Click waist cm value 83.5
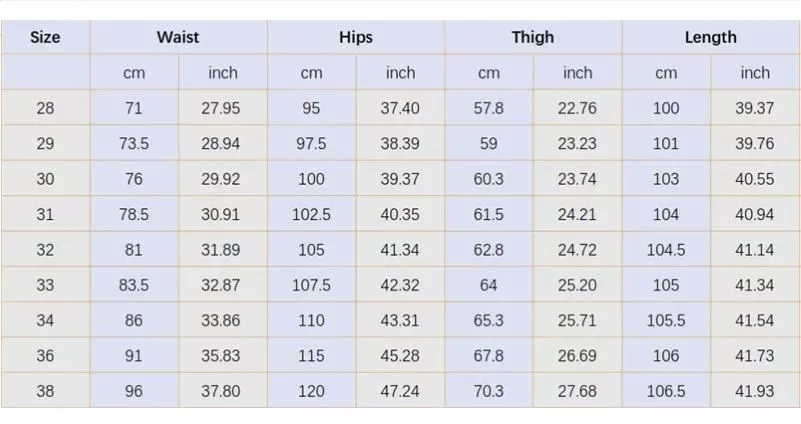Screen dimensions: 801x424 click(133, 285)
